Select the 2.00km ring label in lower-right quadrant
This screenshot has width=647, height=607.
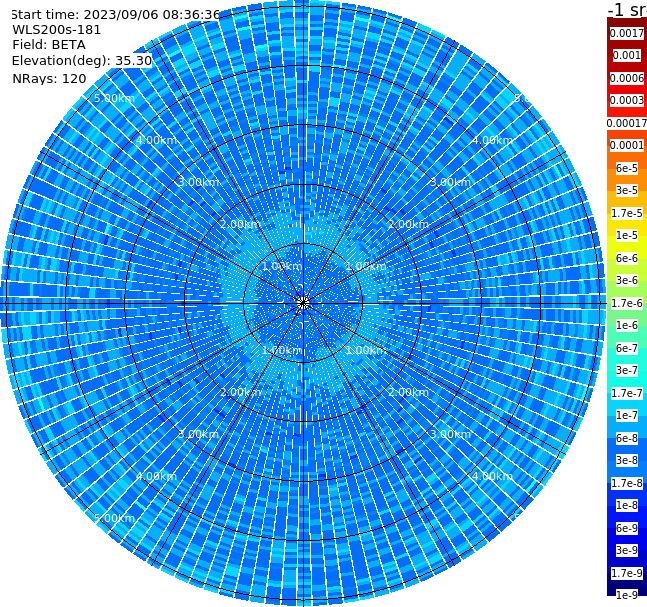click(408, 392)
